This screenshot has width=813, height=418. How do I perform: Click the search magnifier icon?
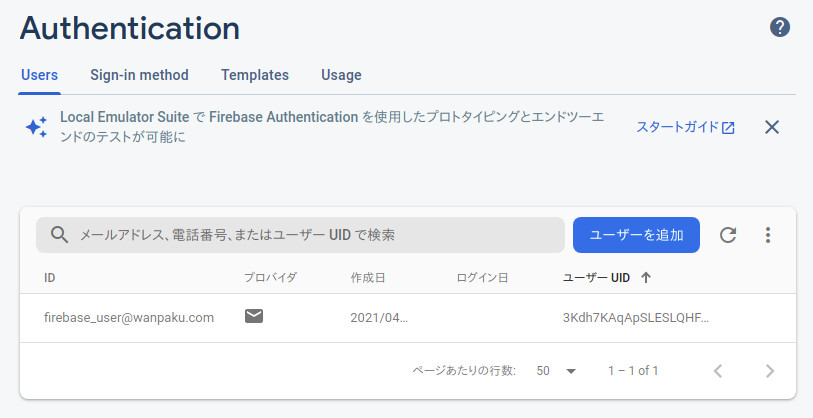click(59, 235)
